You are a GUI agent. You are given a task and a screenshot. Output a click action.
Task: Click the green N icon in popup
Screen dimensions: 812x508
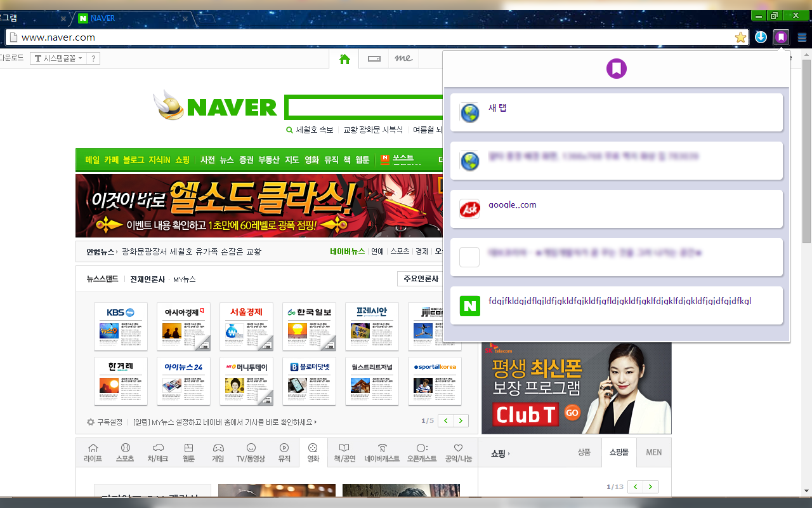(x=469, y=306)
